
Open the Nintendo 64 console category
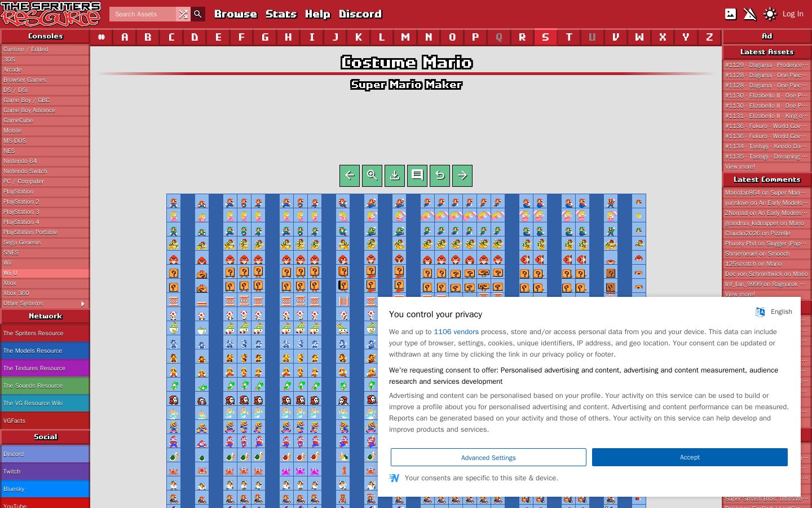pos(45,161)
